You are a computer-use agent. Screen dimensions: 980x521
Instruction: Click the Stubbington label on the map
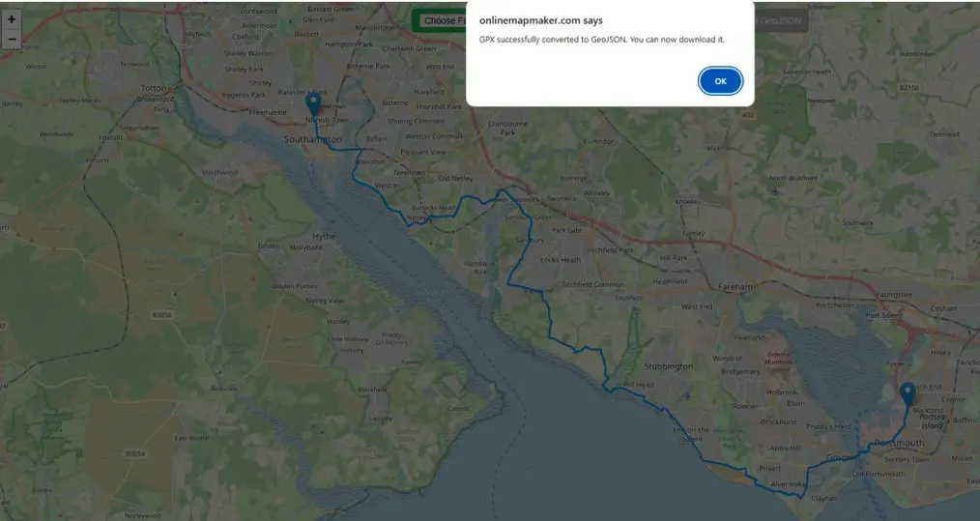point(666,366)
